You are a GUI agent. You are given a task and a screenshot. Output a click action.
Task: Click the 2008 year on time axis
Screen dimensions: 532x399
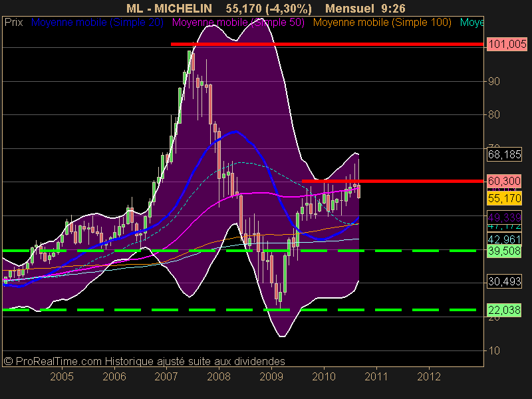tap(219, 376)
